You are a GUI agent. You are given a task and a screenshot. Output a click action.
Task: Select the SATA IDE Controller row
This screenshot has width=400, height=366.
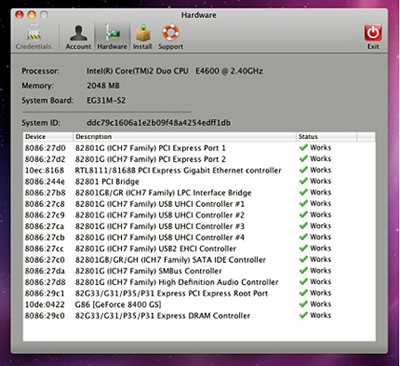coord(199,260)
